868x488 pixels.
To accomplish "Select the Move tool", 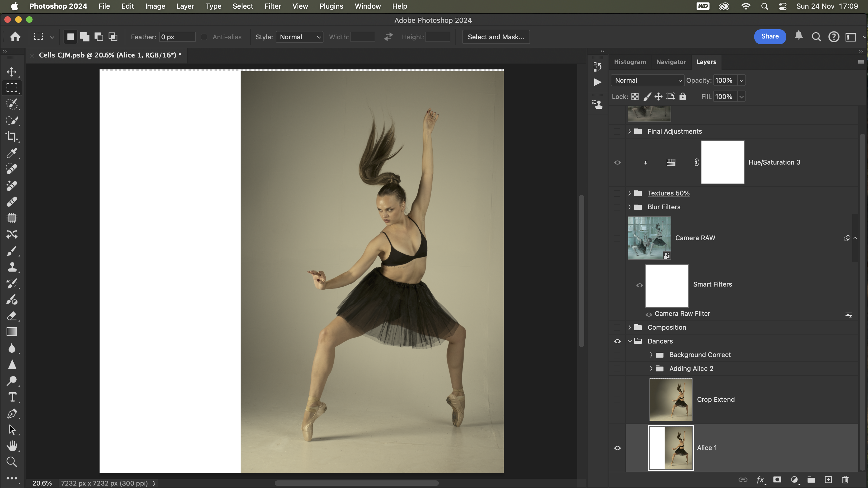I will 12,72.
